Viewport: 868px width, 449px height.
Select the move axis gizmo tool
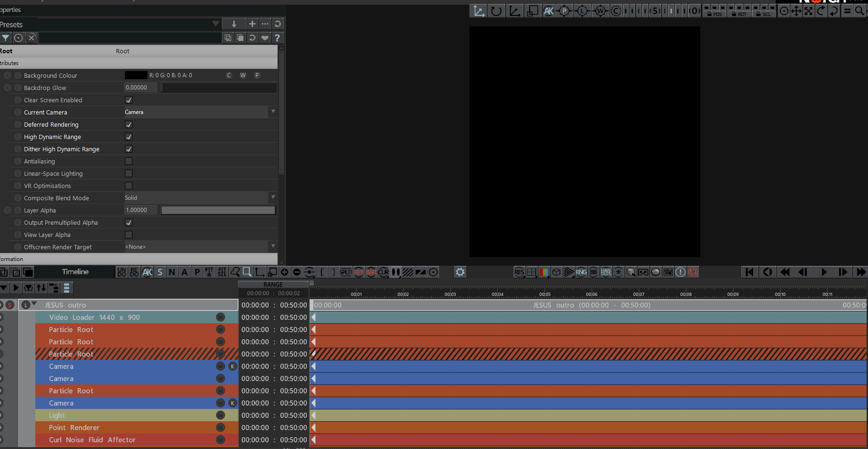click(x=479, y=11)
